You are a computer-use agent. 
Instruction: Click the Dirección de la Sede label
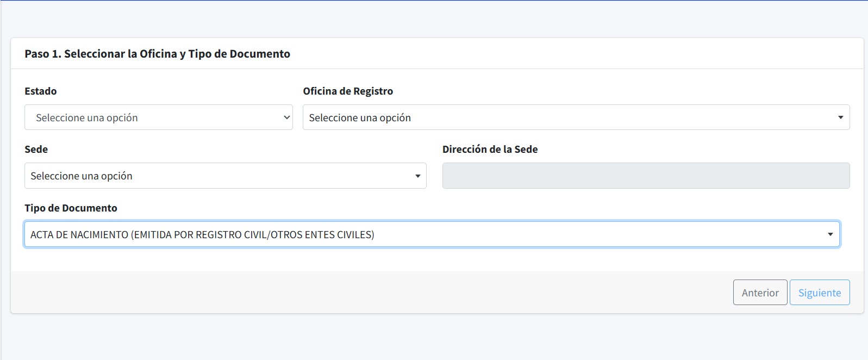pos(490,150)
